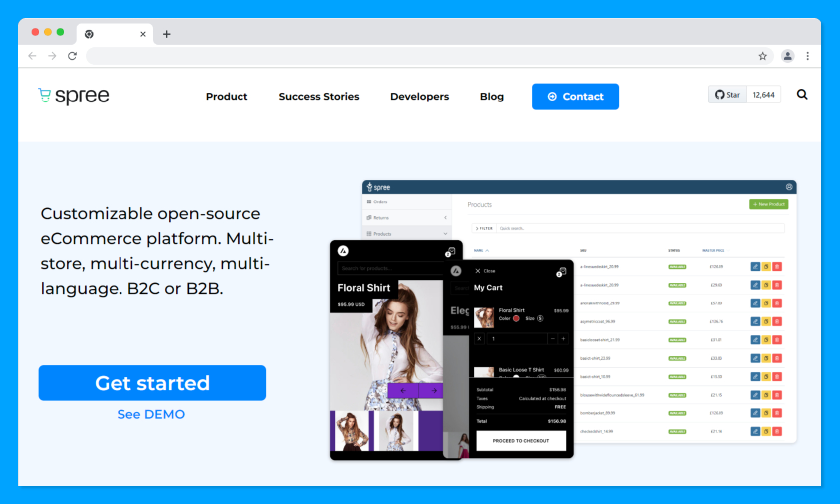The width and height of the screenshot is (840, 504).
Task: Click the Contact button
Action: [x=575, y=97]
